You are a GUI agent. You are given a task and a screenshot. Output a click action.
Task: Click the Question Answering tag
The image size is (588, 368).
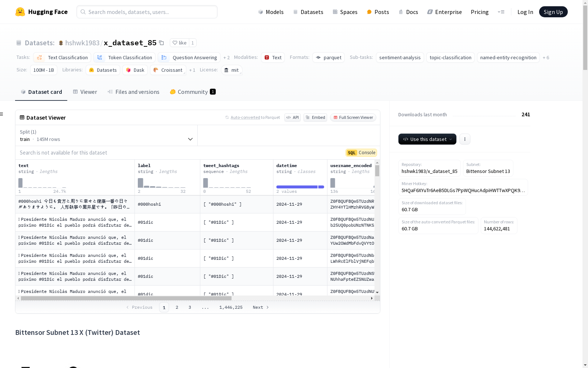[189, 57]
